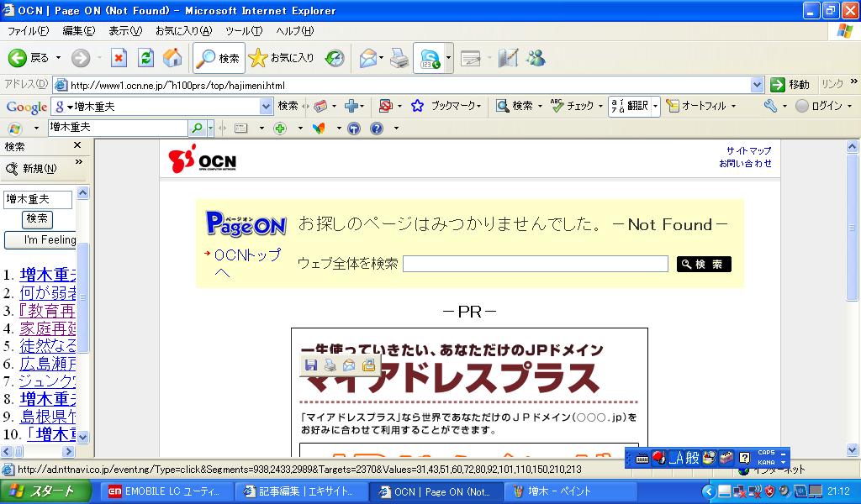This screenshot has width=861, height=504.
Task: Open the Messenger people icon
Action: pyautogui.click(x=536, y=58)
